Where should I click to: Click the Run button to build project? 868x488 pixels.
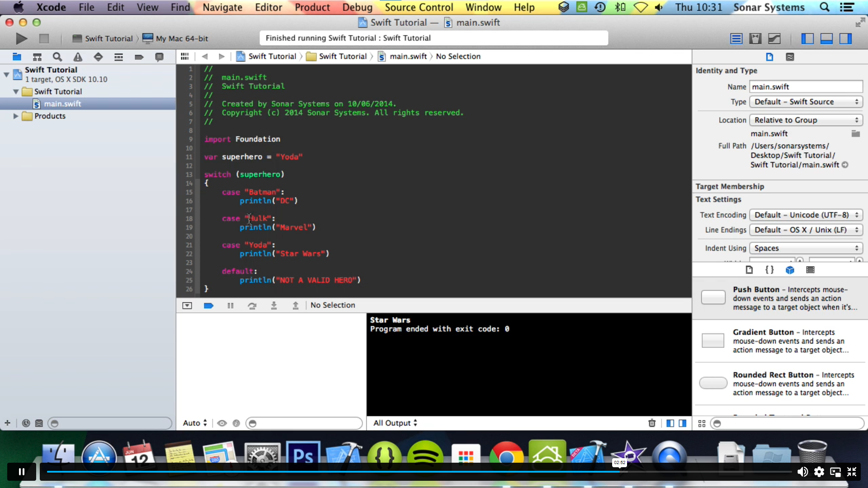coord(20,38)
